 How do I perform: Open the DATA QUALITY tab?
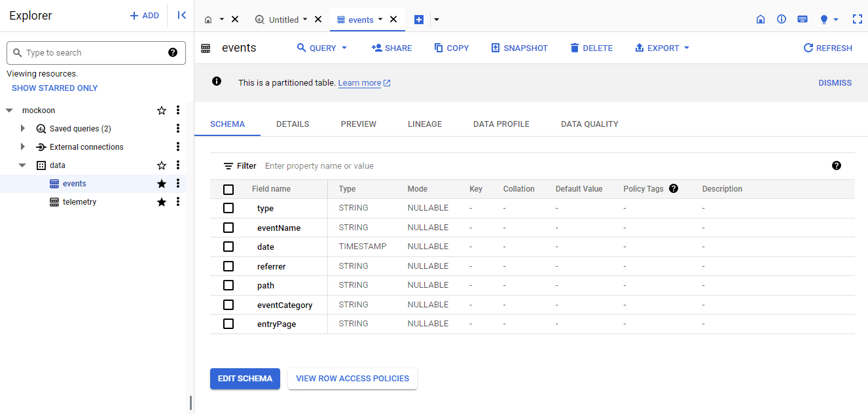pyautogui.click(x=589, y=124)
